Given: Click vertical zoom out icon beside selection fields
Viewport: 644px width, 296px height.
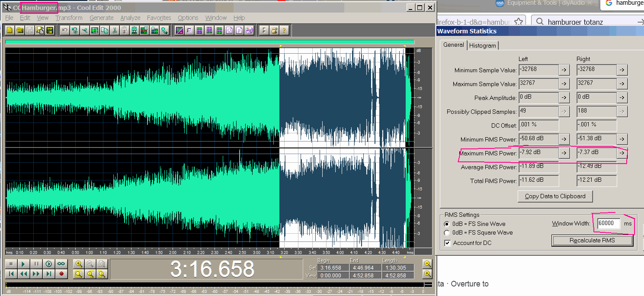Looking at the screenshot, I should 427,264.
